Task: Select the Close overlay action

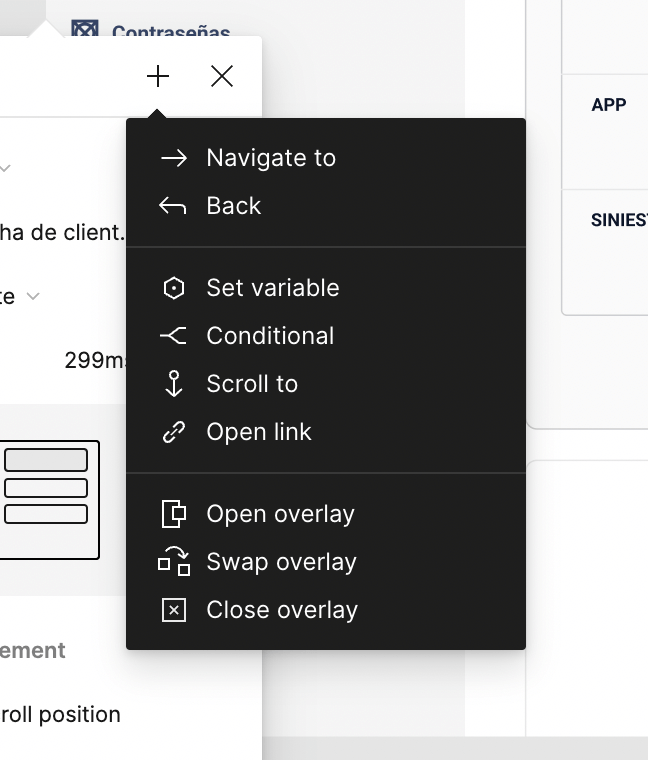Action: coord(282,610)
